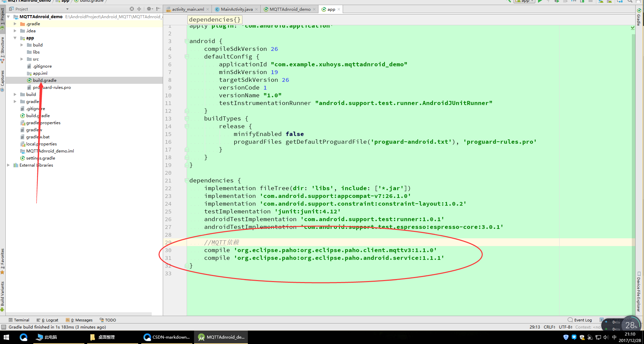Select the libs folder

[x=36, y=52]
